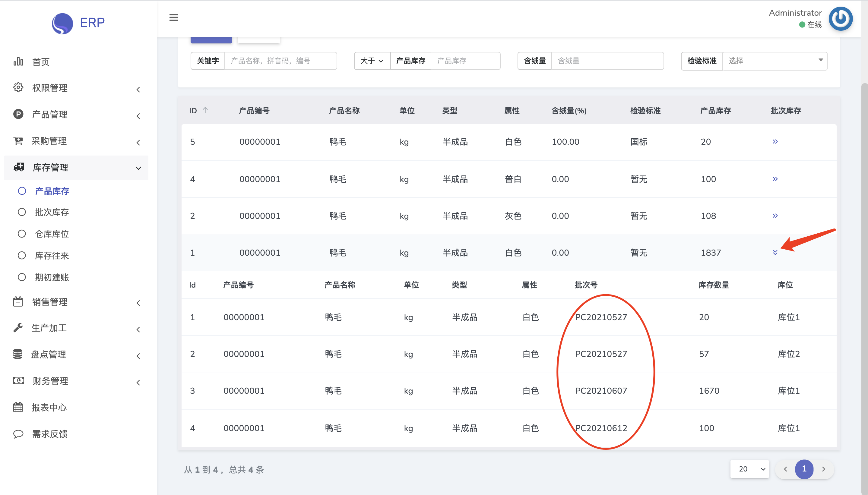Viewport: 868px width, 495px height.
Task: Click the Administrator power avatar icon
Action: (841, 19)
